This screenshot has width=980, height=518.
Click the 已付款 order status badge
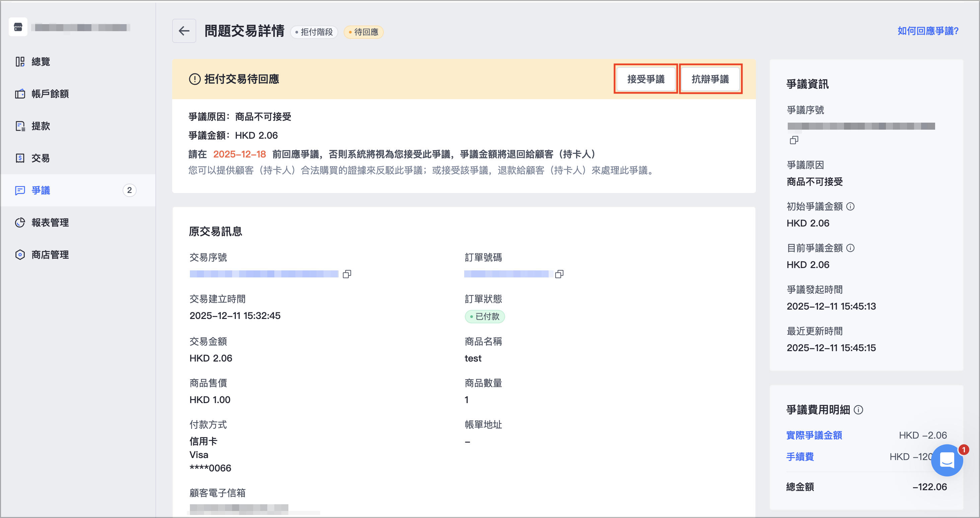point(485,316)
